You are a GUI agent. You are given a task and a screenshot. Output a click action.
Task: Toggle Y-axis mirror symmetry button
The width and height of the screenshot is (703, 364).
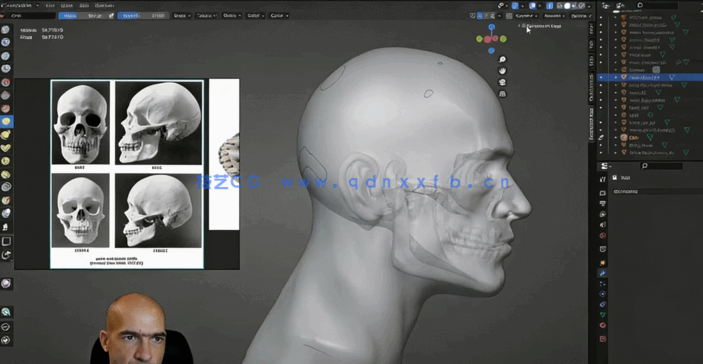(486, 15)
